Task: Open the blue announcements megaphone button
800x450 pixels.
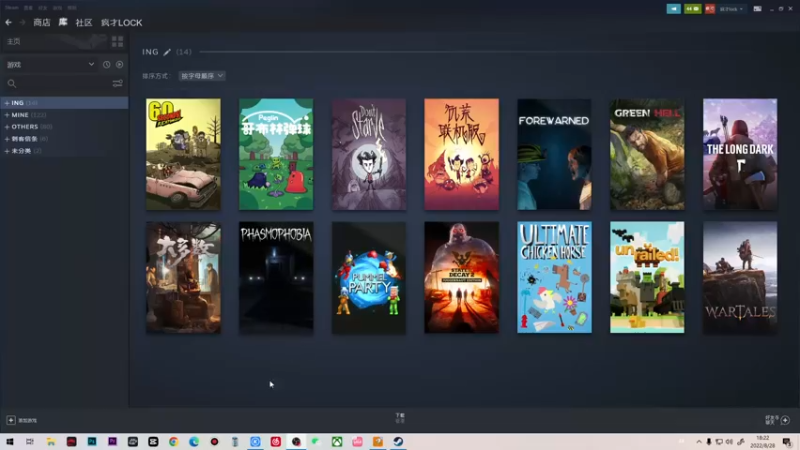Action: (673, 9)
